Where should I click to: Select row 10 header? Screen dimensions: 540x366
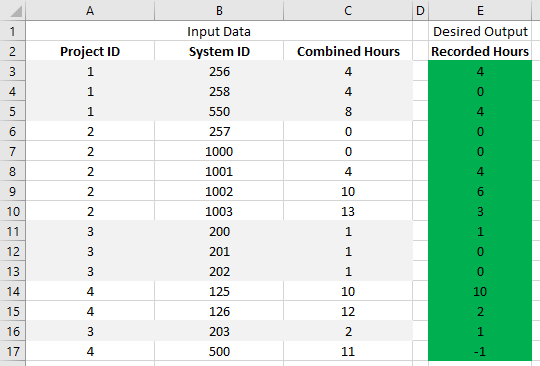pyautogui.click(x=13, y=211)
